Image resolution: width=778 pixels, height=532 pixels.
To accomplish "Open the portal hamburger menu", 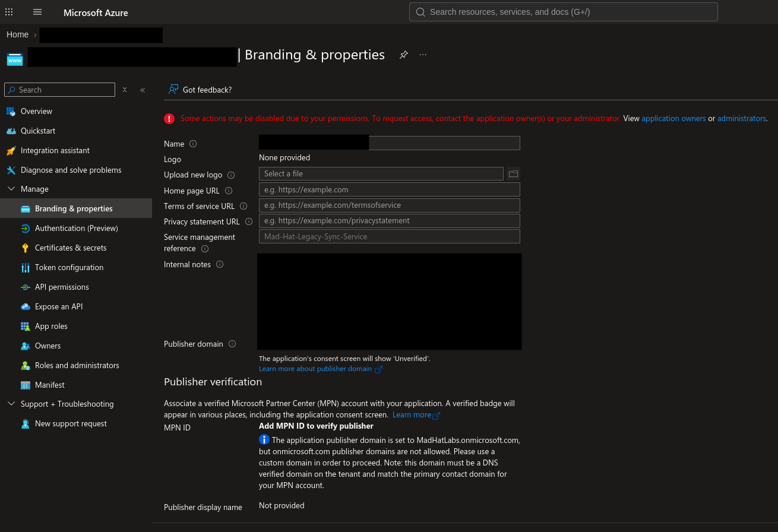I will (37, 12).
